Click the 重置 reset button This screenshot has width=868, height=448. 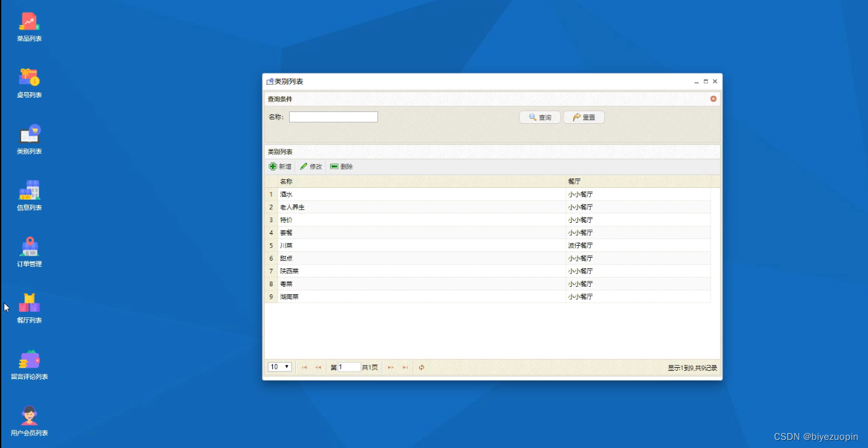pyautogui.click(x=584, y=117)
